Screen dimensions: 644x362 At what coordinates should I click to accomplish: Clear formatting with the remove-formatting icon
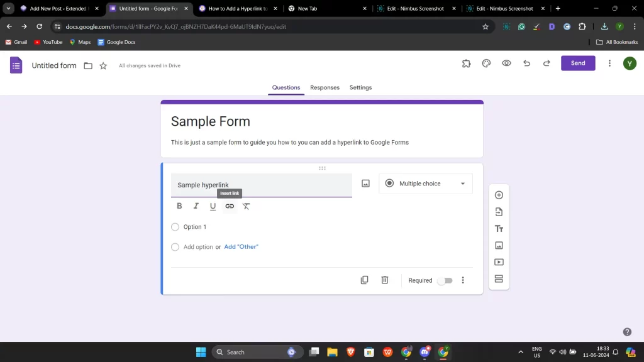pos(247,206)
